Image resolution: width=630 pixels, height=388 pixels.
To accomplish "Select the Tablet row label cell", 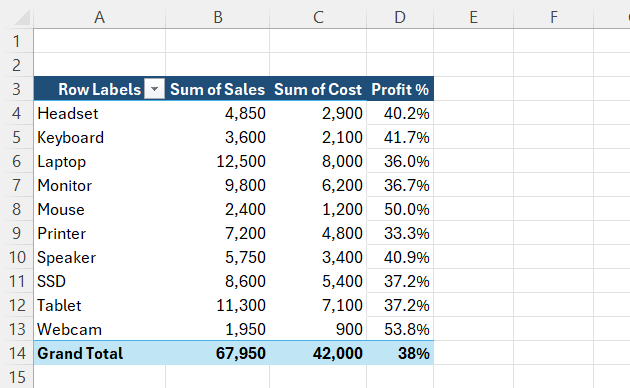I will click(100, 305).
